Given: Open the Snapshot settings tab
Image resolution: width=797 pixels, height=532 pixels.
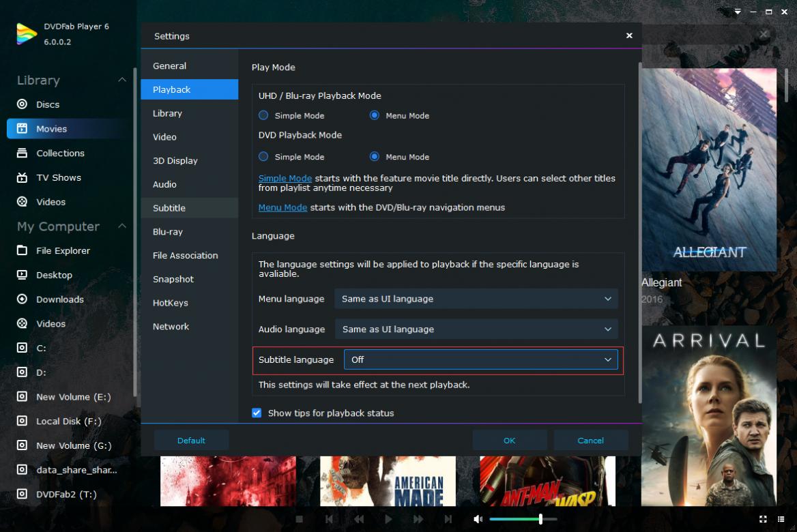Looking at the screenshot, I should 190,279.
